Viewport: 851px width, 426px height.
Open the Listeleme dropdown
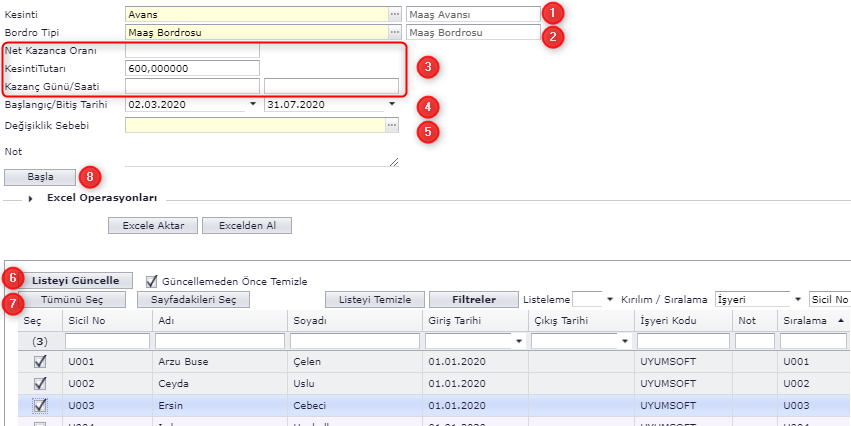click(609, 299)
